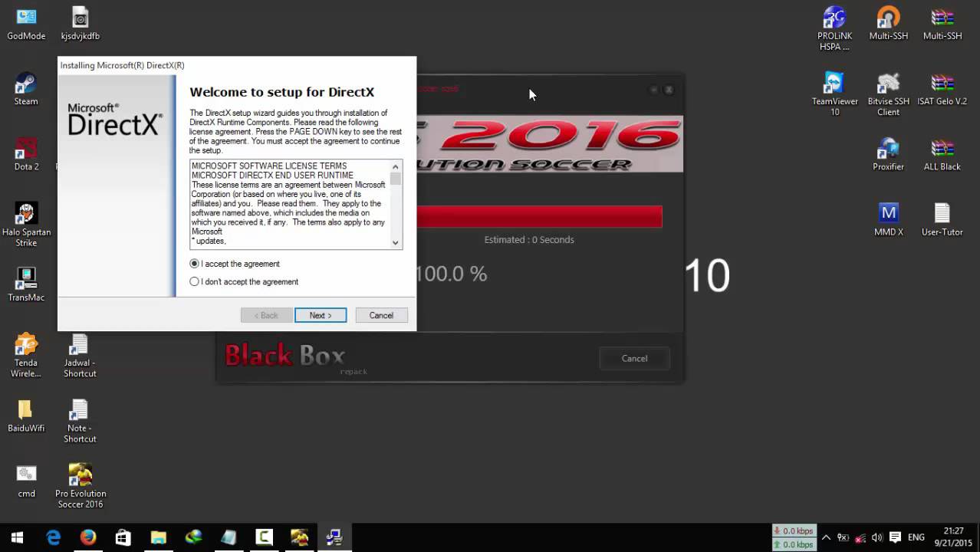Open the ALL Black archive icon
The image size is (980, 552).
point(942,154)
